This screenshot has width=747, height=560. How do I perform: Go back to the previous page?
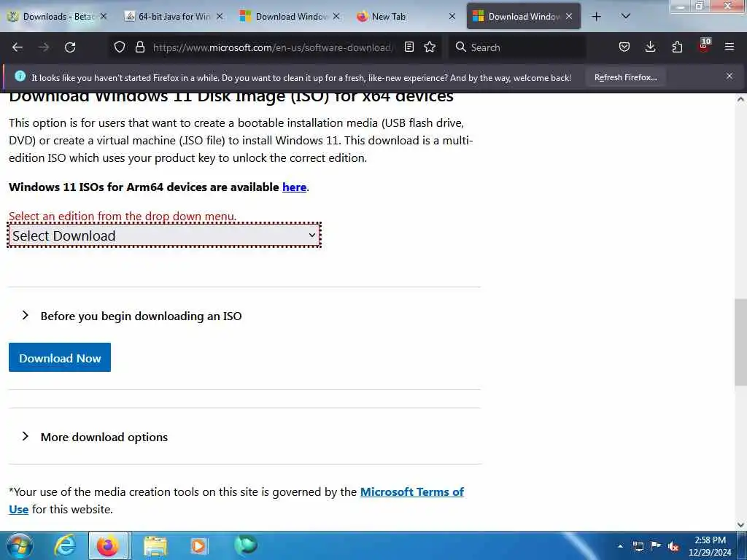(x=18, y=47)
